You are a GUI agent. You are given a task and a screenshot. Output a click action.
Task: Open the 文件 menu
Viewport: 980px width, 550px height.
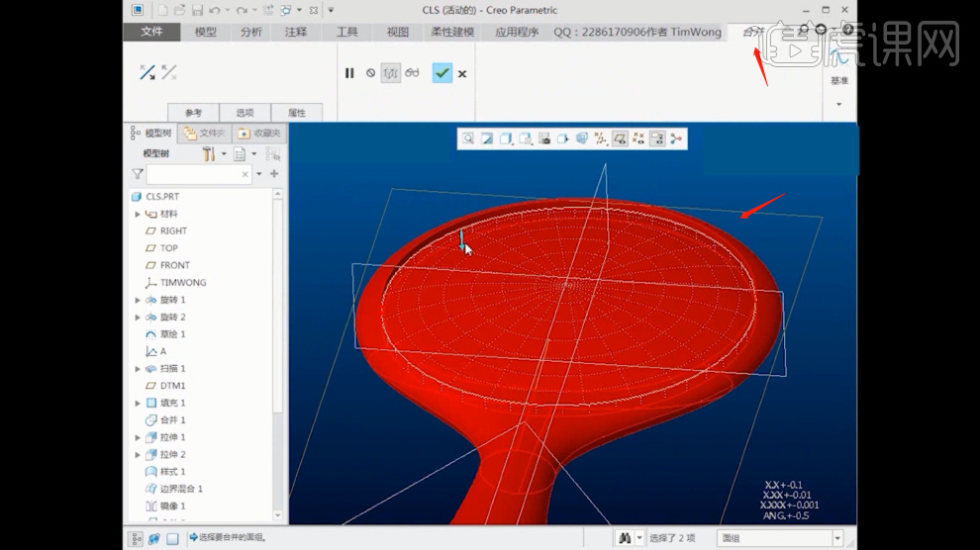[151, 32]
